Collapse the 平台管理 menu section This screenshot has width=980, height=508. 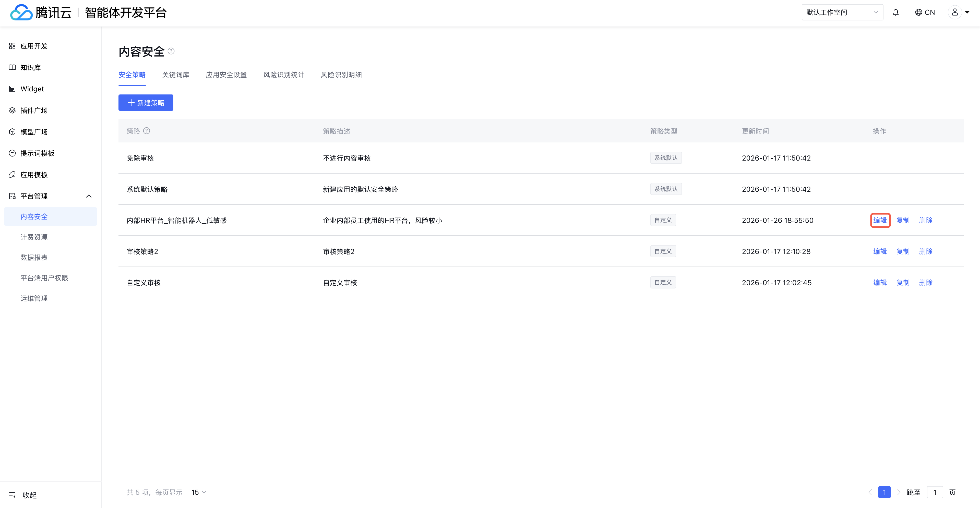[89, 196]
